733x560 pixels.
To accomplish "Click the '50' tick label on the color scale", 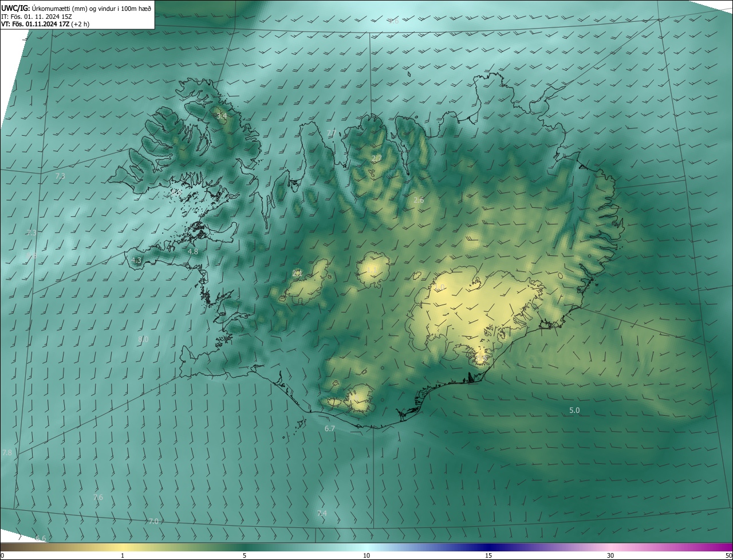I will (x=728, y=555).
